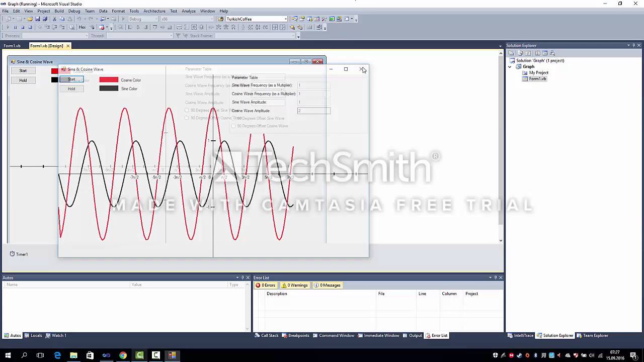The width and height of the screenshot is (644, 362).
Task: Click the Cosine Wave Amplitude input field
Action: [314, 111]
